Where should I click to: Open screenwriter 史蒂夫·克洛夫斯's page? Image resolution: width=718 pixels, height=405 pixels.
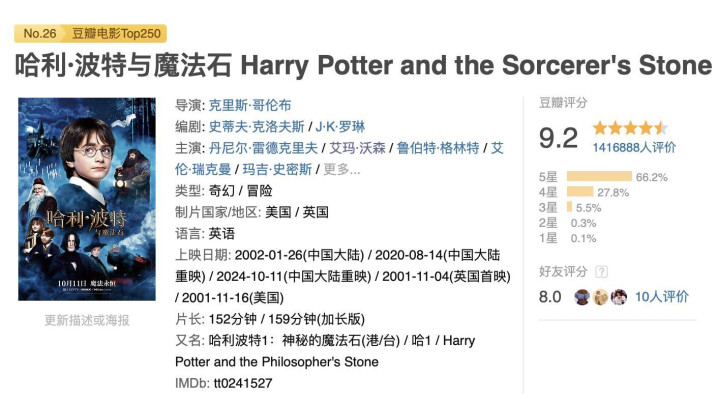pos(257,127)
